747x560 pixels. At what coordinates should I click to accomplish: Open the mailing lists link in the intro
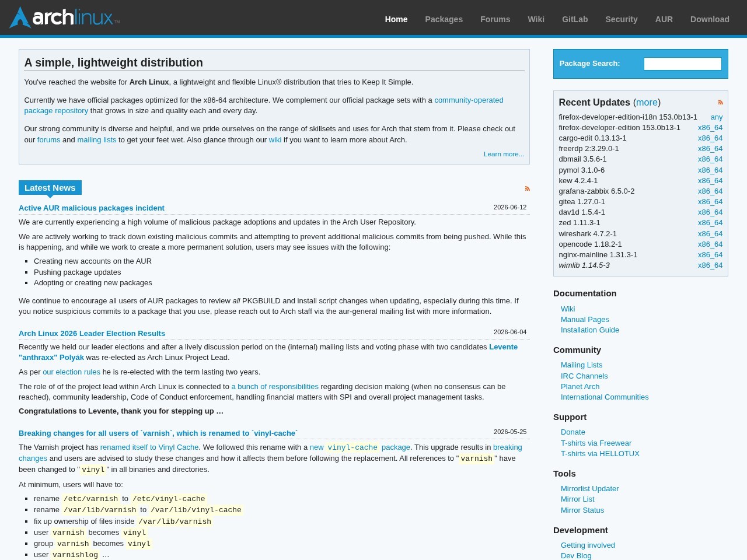(x=97, y=140)
